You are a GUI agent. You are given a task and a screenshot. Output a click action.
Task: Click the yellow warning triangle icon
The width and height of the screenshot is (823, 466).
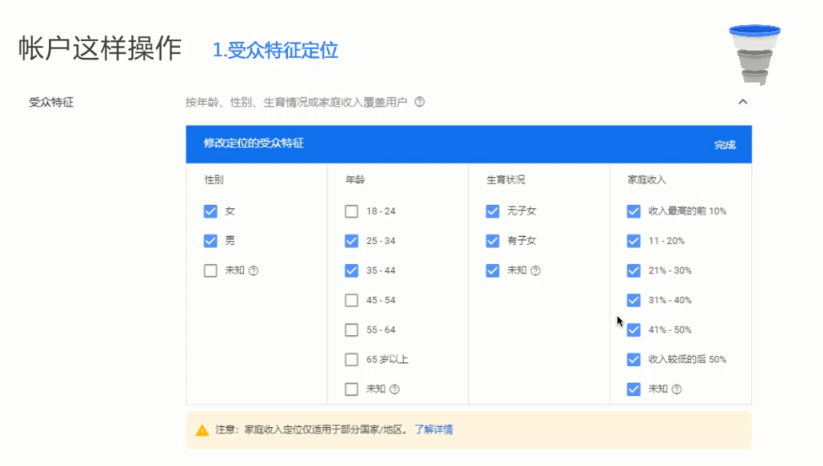pyautogui.click(x=202, y=430)
